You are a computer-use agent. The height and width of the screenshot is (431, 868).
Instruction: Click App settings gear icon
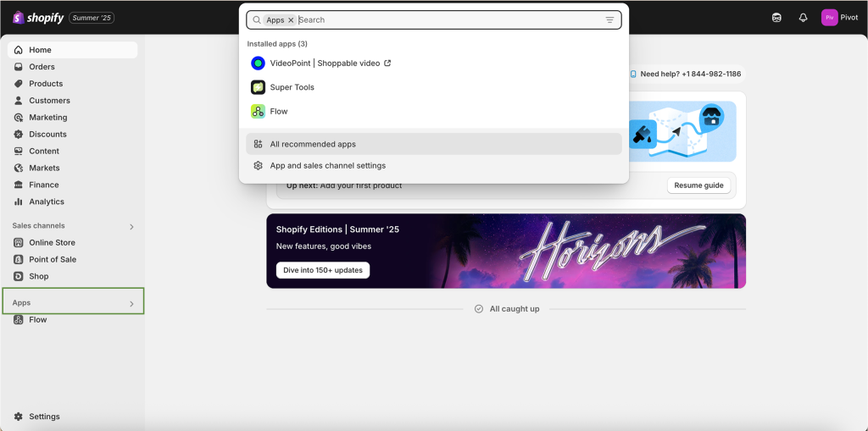point(258,165)
